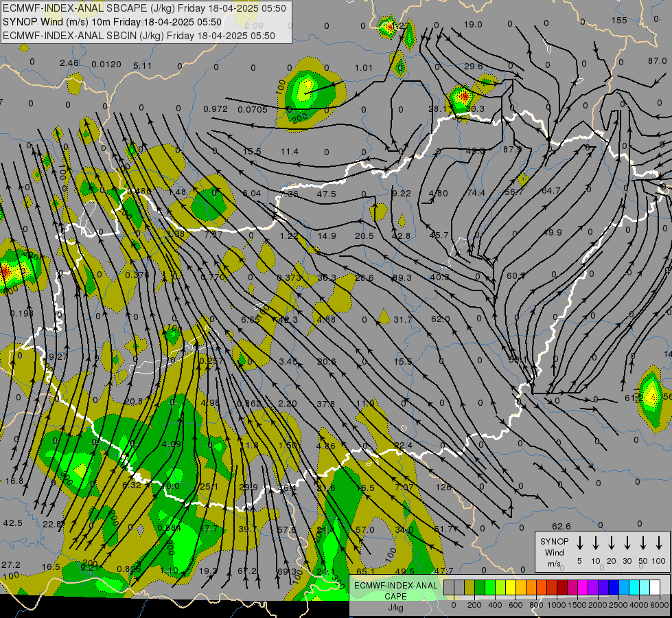Click the map value '126'
Screen dimensions: 672x618
(443, 488)
